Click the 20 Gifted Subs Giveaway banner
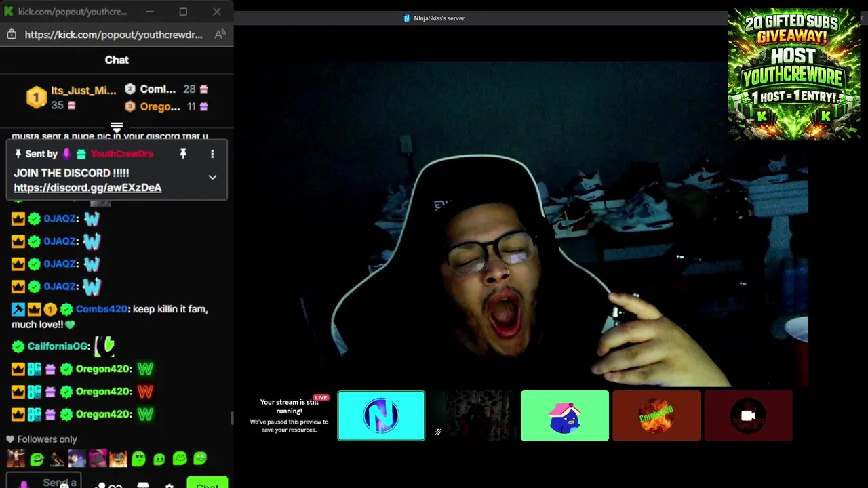868x488 pixels. tap(793, 74)
